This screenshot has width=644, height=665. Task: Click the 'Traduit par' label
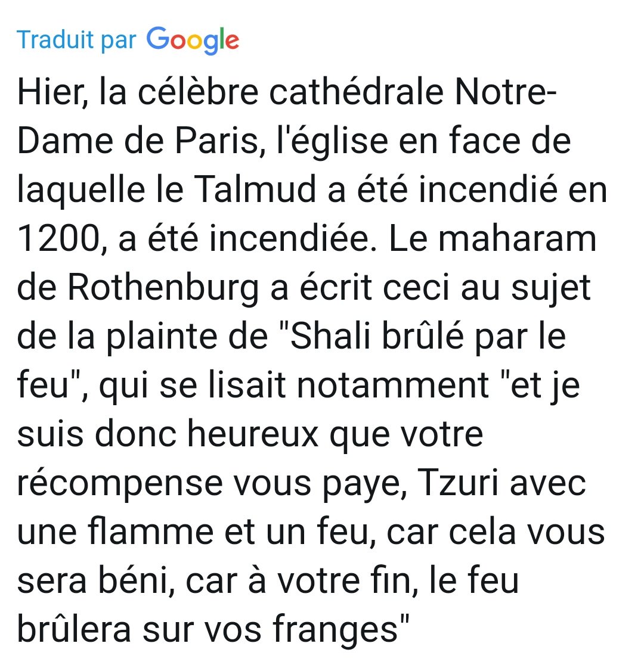[76, 40]
